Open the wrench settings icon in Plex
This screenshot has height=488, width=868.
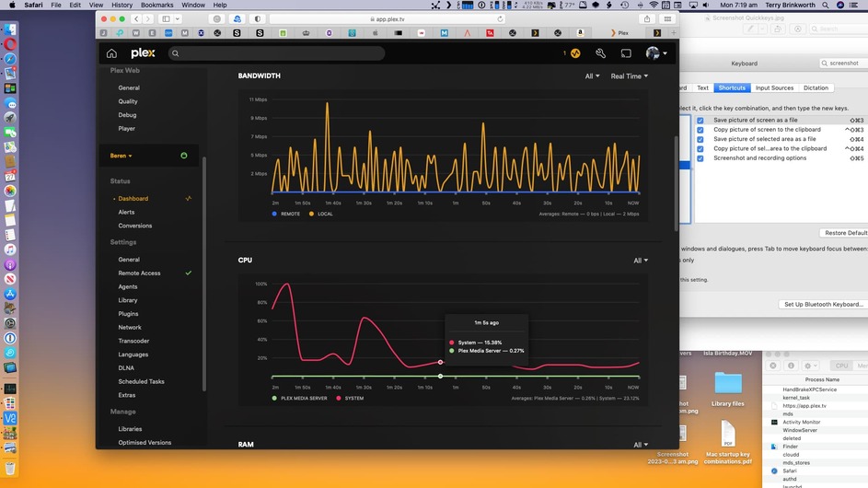click(601, 53)
